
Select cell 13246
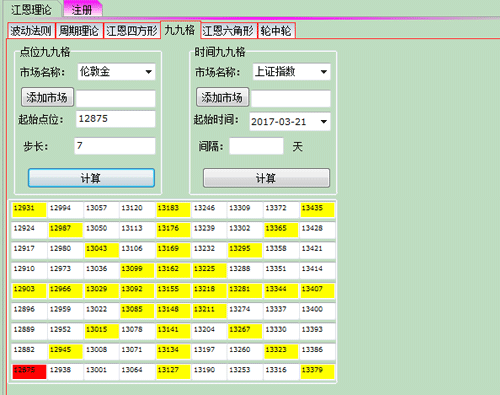pos(209,210)
